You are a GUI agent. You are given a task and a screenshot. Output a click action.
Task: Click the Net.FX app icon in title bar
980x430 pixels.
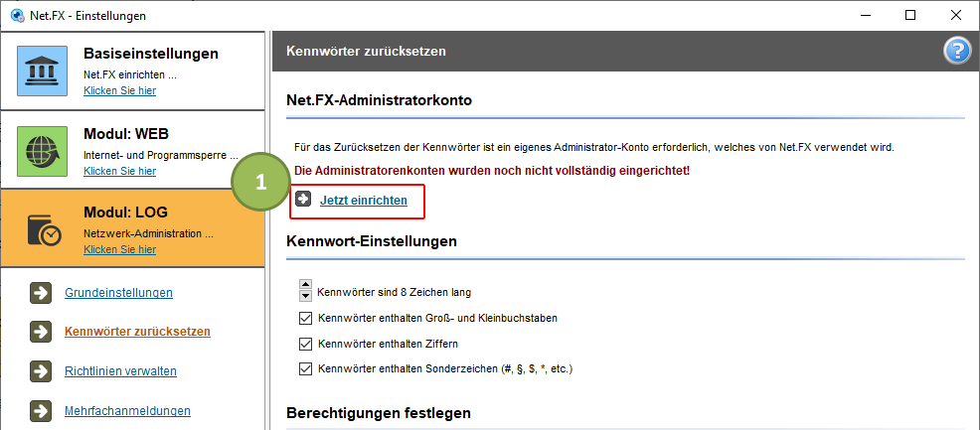17,16
